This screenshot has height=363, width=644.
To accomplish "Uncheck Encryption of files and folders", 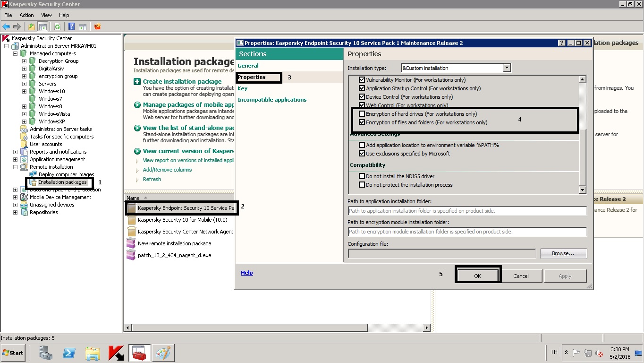I will point(362,122).
